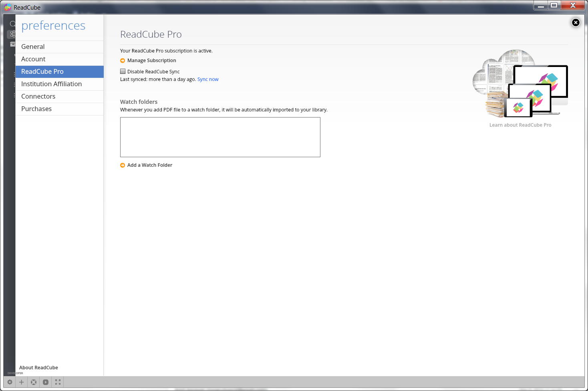Click Add a Watch Folder

pyautogui.click(x=150, y=165)
